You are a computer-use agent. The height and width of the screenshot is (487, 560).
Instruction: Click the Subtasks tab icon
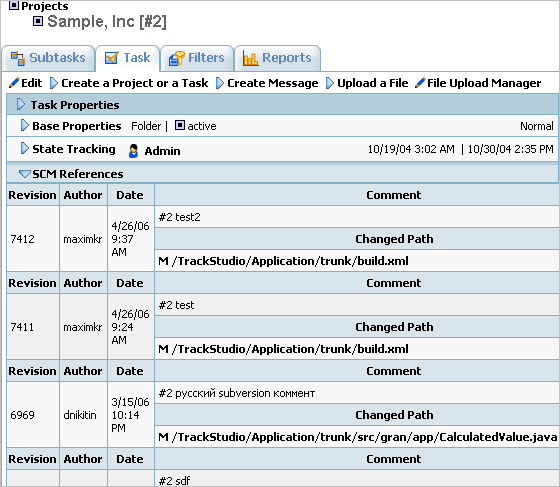tap(18, 58)
